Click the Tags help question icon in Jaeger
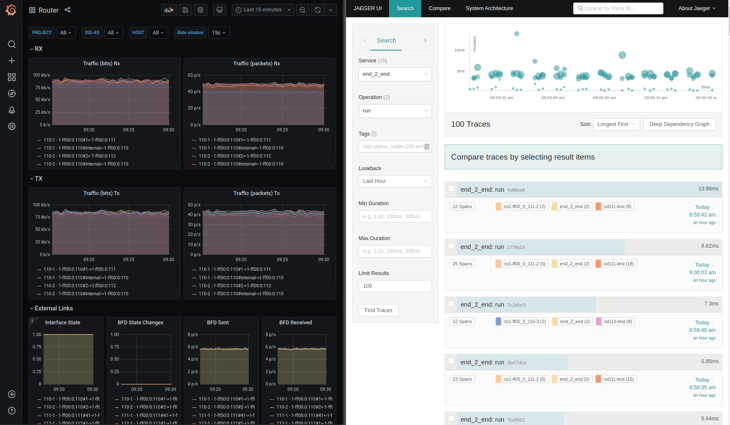730x425 pixels. (374, 134)
